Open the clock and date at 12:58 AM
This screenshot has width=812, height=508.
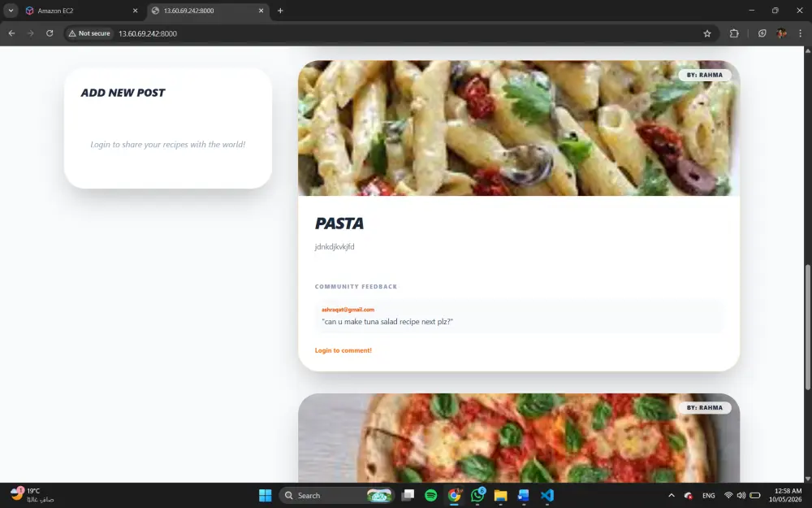pyautogui.click(x=785, y=495)
